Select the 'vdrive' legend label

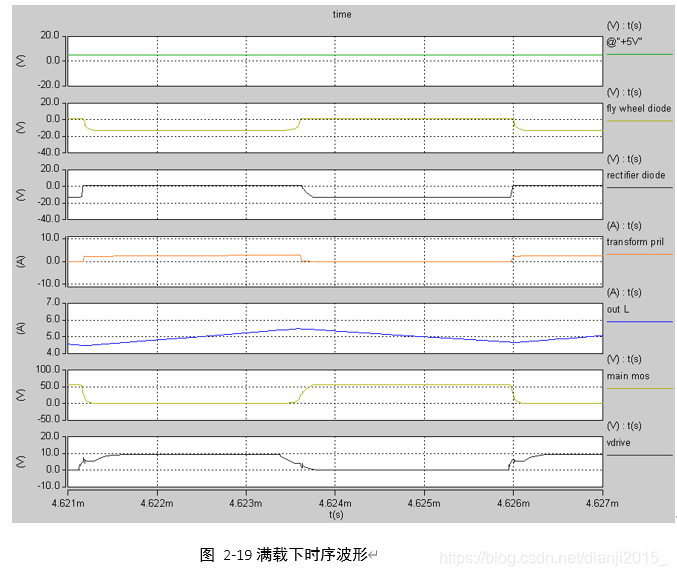tap(618, 443)
